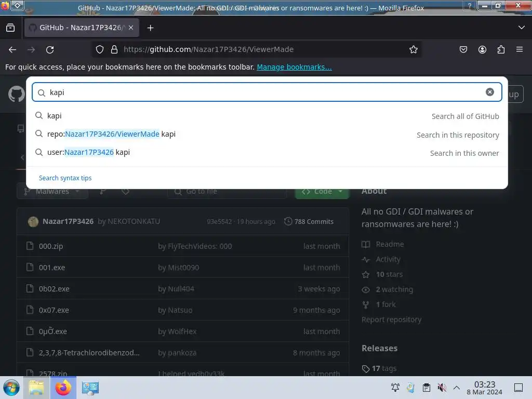The height and width of the screenshot is (399, 532).
Task: Open file manager from taskbar
Action: [37, 388]
